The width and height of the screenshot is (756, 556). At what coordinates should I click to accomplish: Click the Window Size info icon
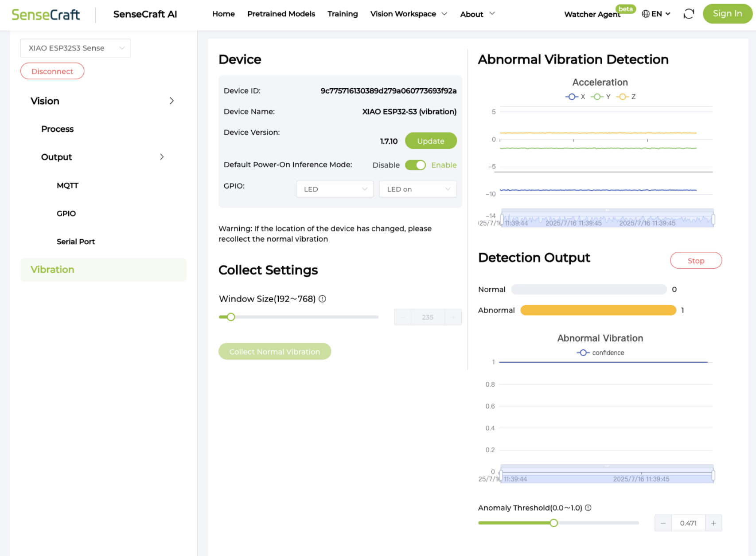[x=323, y=299]
